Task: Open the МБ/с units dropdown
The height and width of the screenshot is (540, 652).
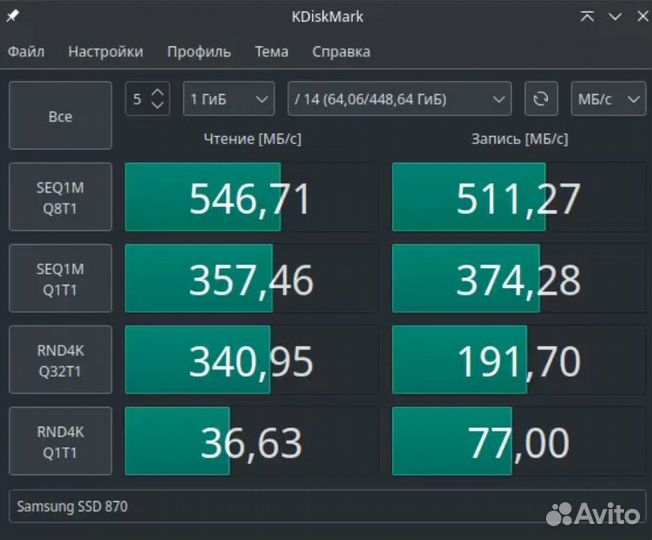Action: (x=607, y=99)
